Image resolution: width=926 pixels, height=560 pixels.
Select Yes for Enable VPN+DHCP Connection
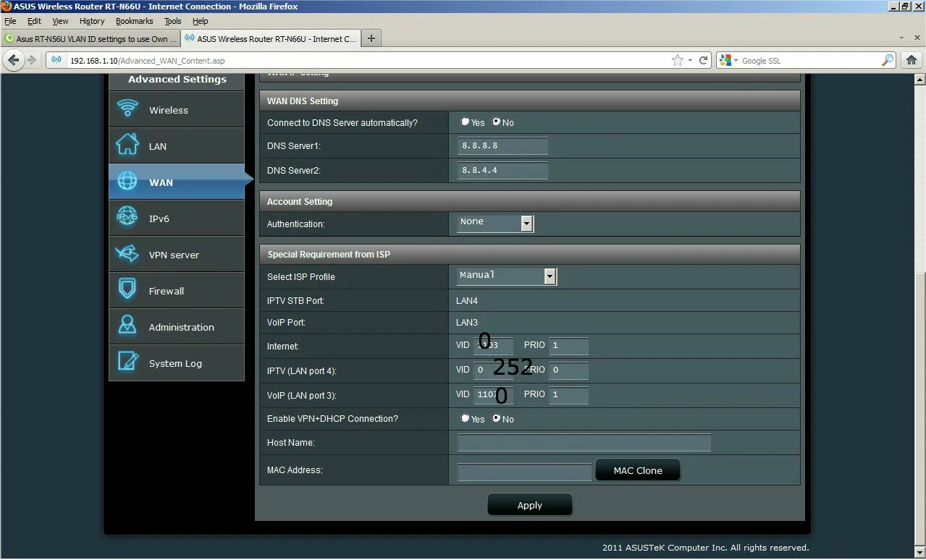tap(466, 418)
